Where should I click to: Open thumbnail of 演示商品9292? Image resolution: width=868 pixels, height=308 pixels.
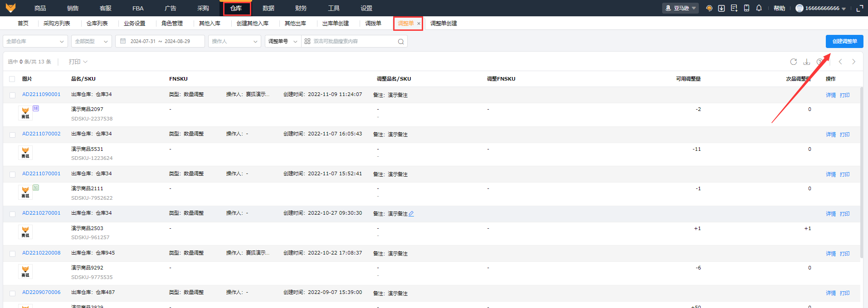(25, 272)
